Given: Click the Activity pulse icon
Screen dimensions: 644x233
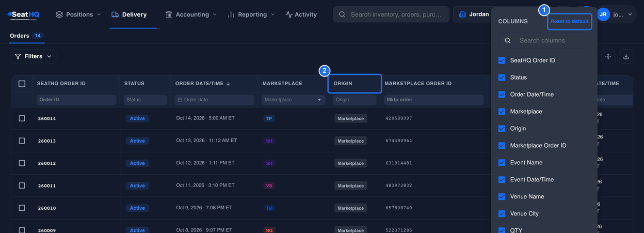Looking at the screenshot, I should [289, 14].
